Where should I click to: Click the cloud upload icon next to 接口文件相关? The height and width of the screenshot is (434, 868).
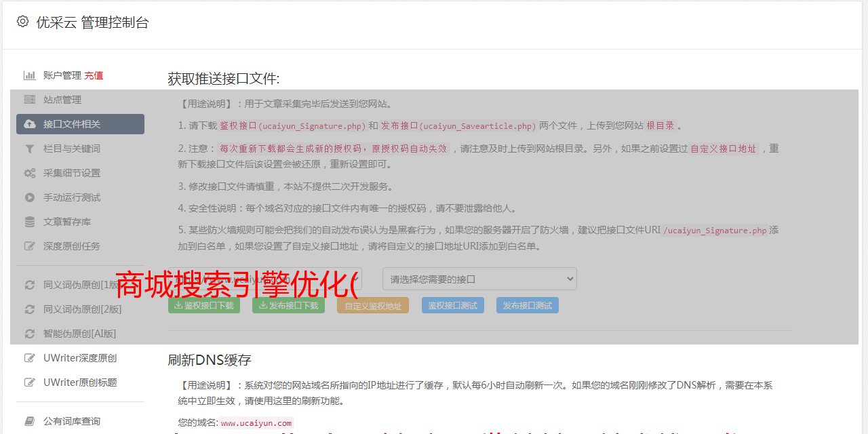[30, 124]
